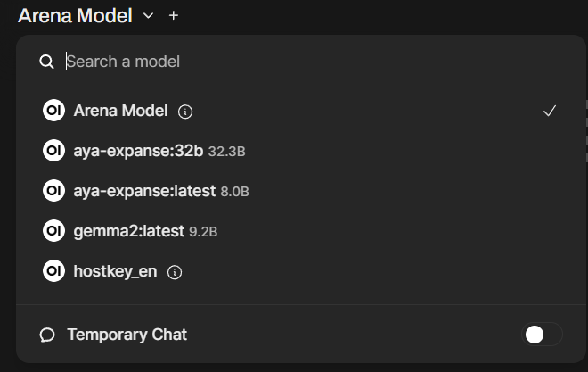This screenshot has height=372, width=588.
Task: Click the Ollama logo beside aya-expanse:32b
Action: pos(53,151)
